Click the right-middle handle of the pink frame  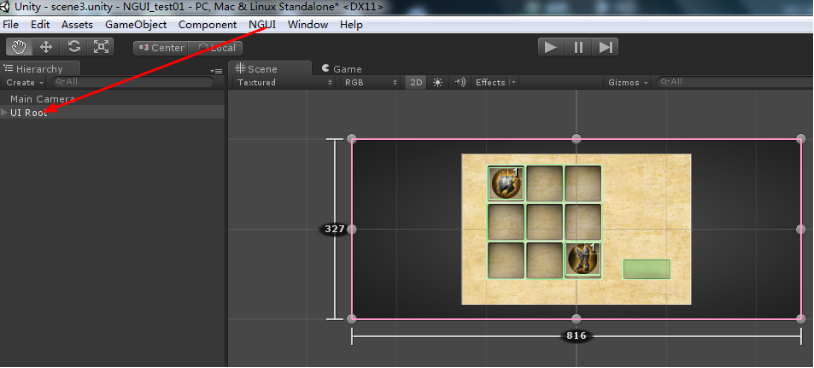(801, 229)
